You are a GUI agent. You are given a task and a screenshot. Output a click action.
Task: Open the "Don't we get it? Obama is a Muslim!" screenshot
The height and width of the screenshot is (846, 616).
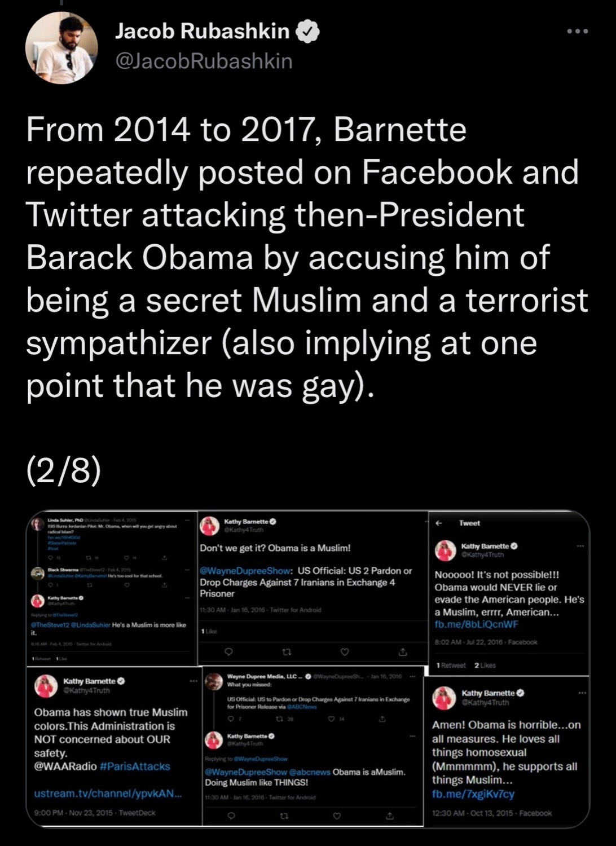click(x=312, y=587)
